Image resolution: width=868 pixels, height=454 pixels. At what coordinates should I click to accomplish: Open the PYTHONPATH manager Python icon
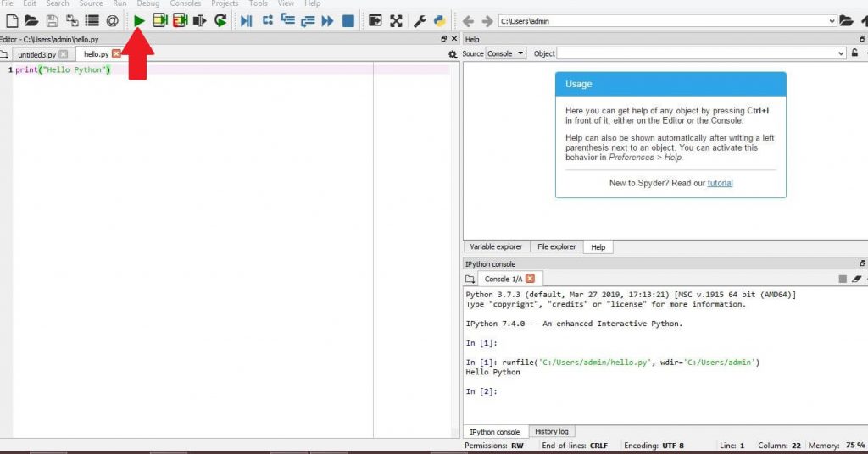[x=439, y=20]
